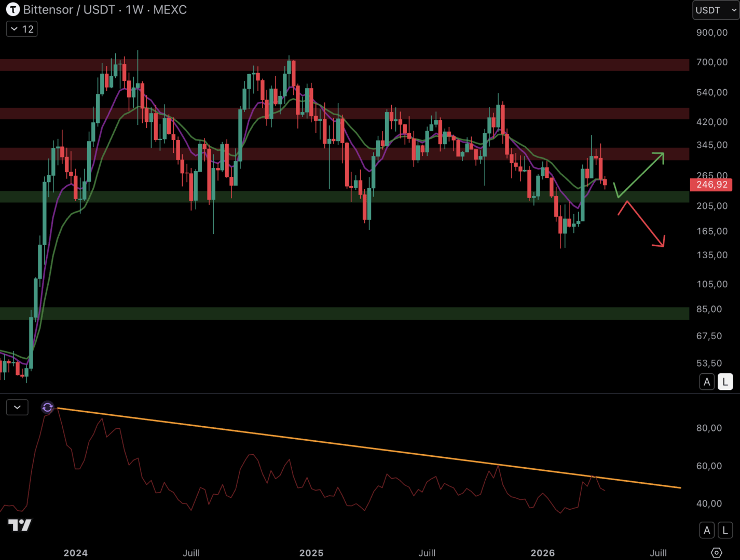The image size is (740, 560).
Task: Select the green support zone near 85
Action: (342, 313)
